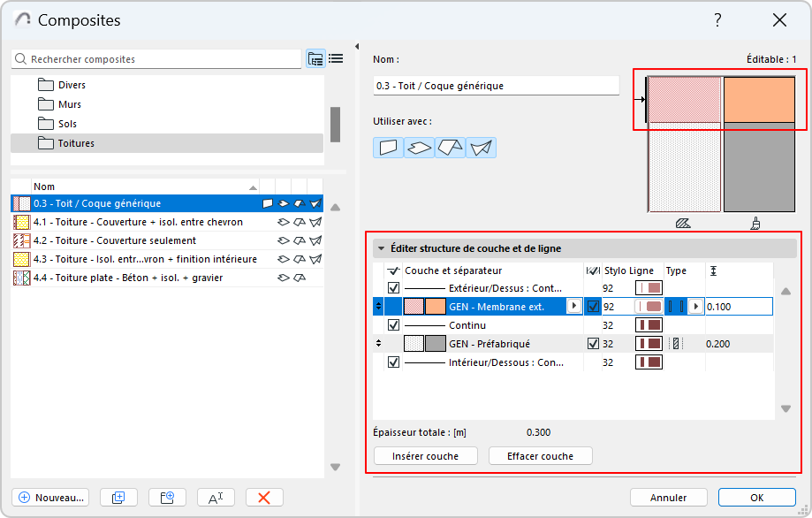Collapse 'Éditer structure de couche et de ligne' panel

(382, 248)
